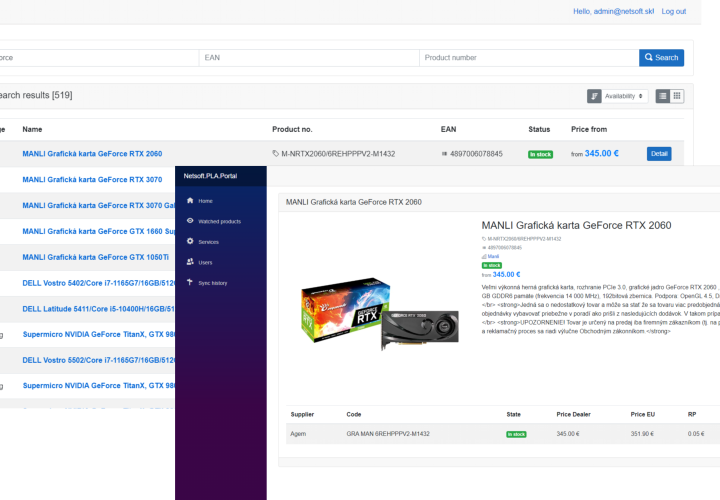
Task: Click Price EU value 351.90 €
Action: pyautogui.click(x=642, y=434)
